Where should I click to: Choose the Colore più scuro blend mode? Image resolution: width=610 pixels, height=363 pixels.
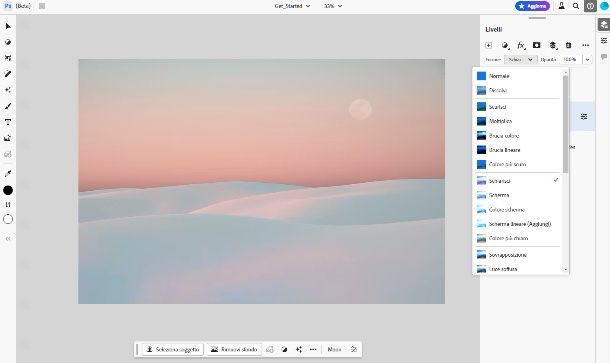[x=518, y=164]
